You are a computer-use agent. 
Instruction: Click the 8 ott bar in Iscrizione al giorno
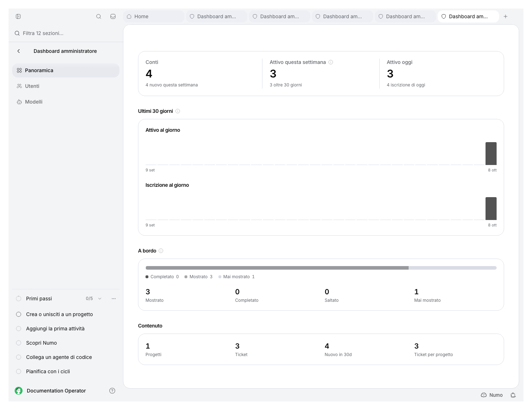point(491,209)
